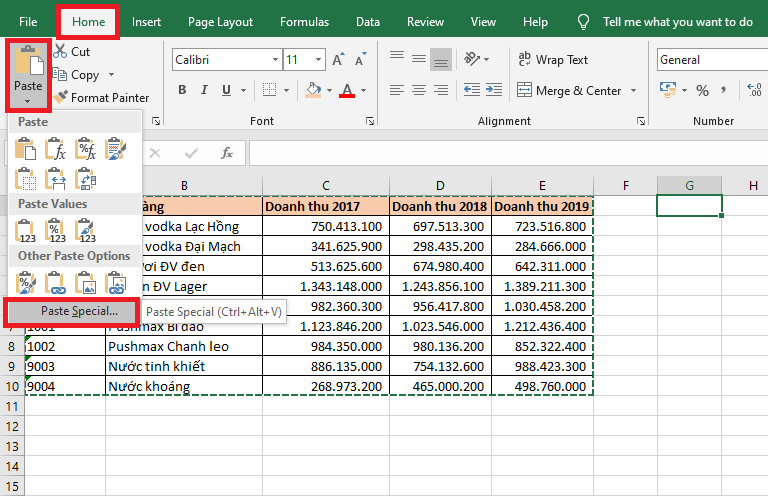The height and width of the screenshot is (496, 768).
Task: Click the Paste button in the ribbon
Action: click(28, 60)
